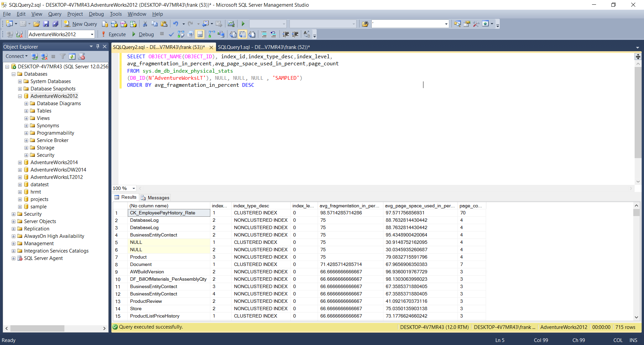Expand the Tables folder
The image size is (644, 345).
tap(26, 111)
